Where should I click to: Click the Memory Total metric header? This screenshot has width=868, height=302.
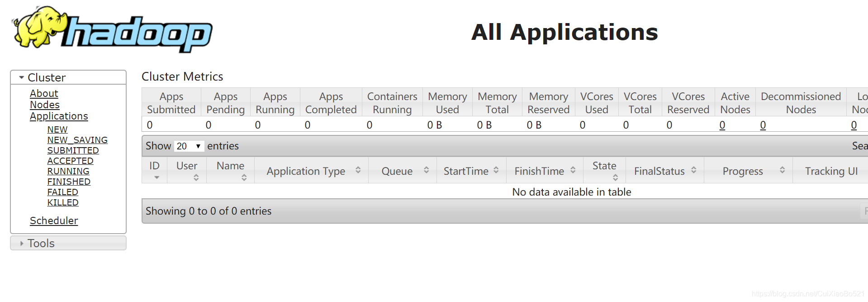pos(497,103)
